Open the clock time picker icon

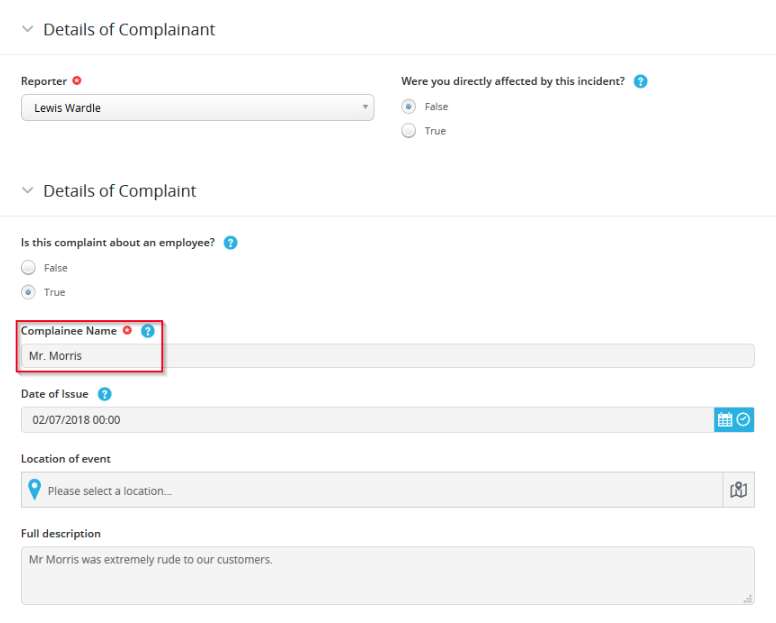[743, 420]
